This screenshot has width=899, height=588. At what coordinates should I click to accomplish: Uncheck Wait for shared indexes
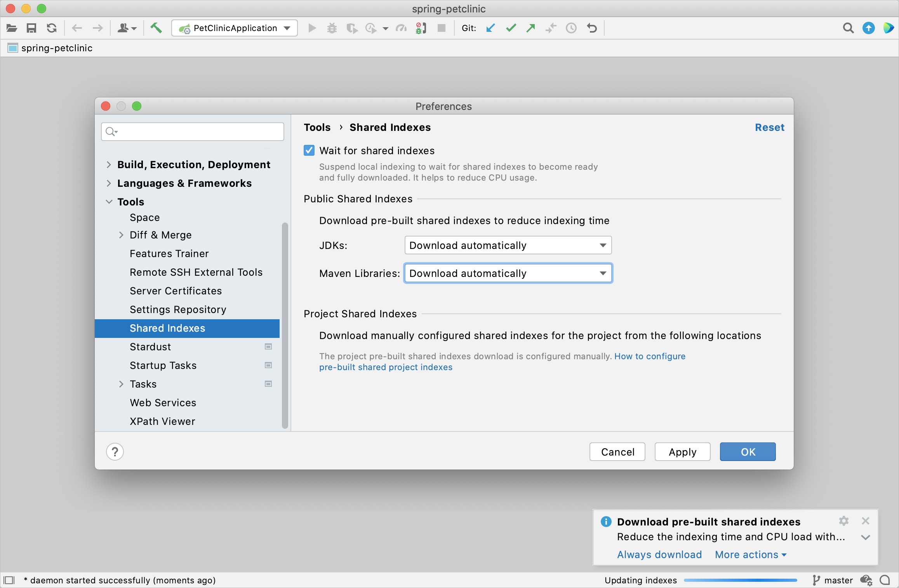(309, 151)
